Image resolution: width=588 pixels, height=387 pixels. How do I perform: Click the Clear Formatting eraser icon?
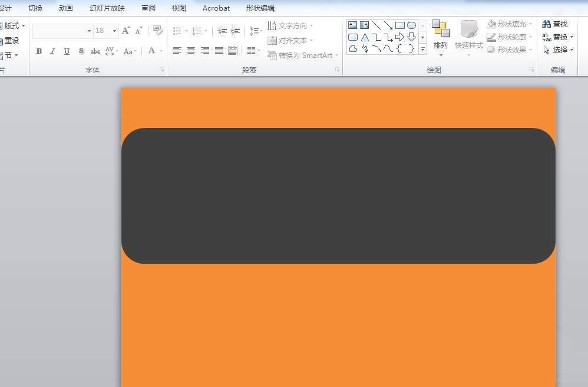click(x=158, y=31)
